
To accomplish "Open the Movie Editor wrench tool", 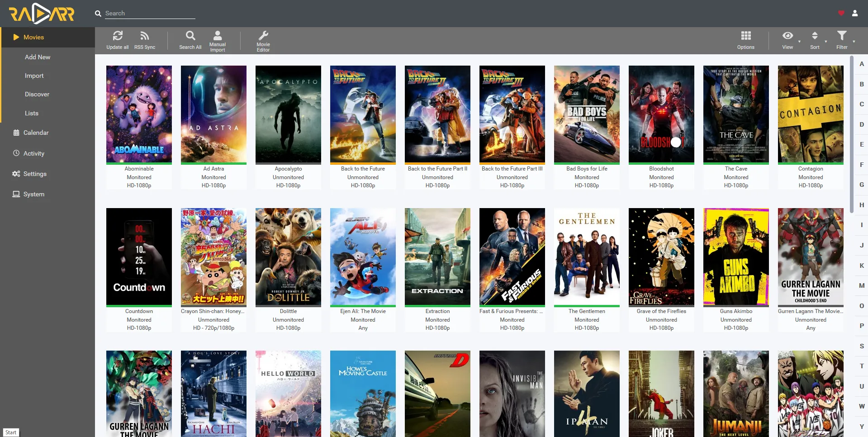I will coord(263,36).
